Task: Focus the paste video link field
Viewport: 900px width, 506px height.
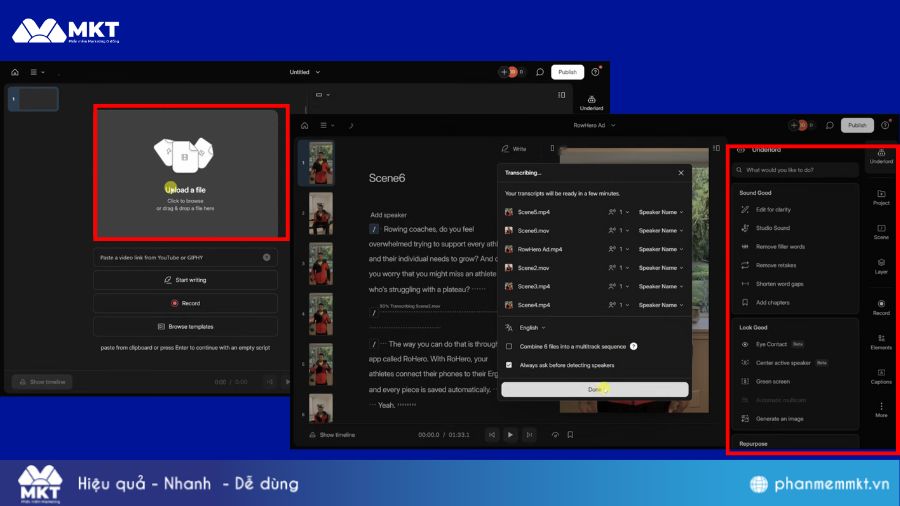Action: coord(185,258)
